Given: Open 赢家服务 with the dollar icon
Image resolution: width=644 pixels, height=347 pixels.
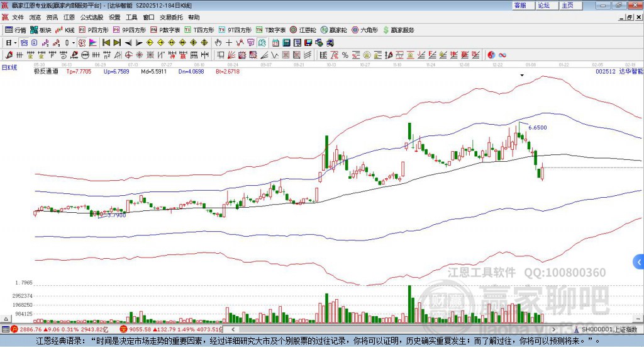Looking at the screenshot, I should (x=398, y=30).
